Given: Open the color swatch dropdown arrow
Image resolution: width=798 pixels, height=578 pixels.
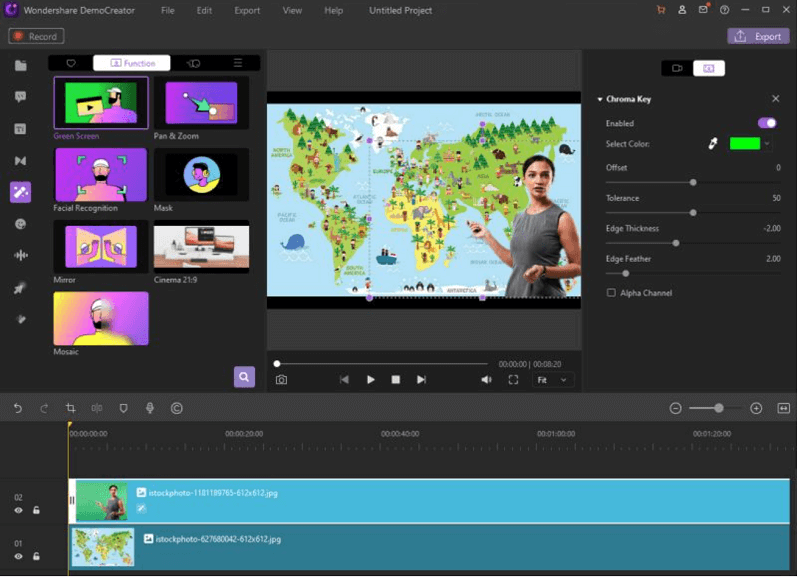Looking at the screenshot, I should pyautogui.click(x=766, y=144).
